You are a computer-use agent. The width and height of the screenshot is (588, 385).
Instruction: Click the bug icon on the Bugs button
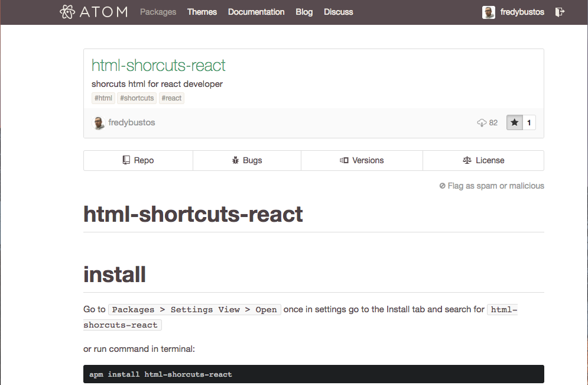[235, 160]
